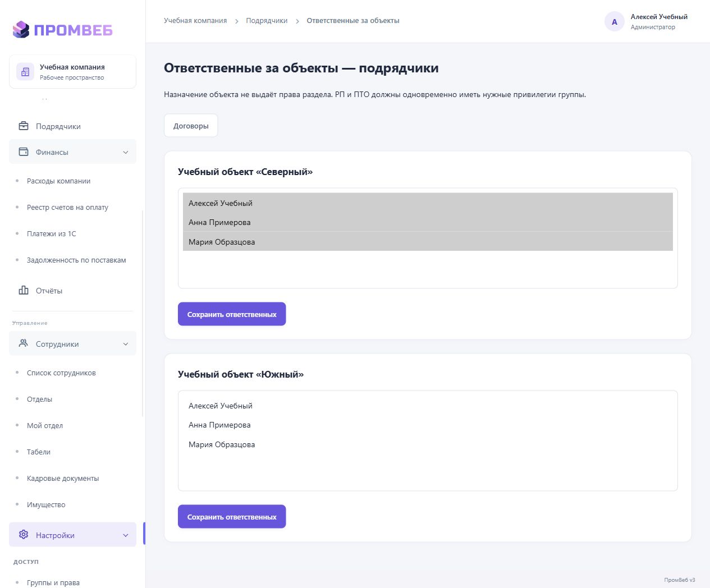Viewport: 710px width, 588px height.
Task: Click the sidebar vertical scrollbar
Action: tap(143, 313)
